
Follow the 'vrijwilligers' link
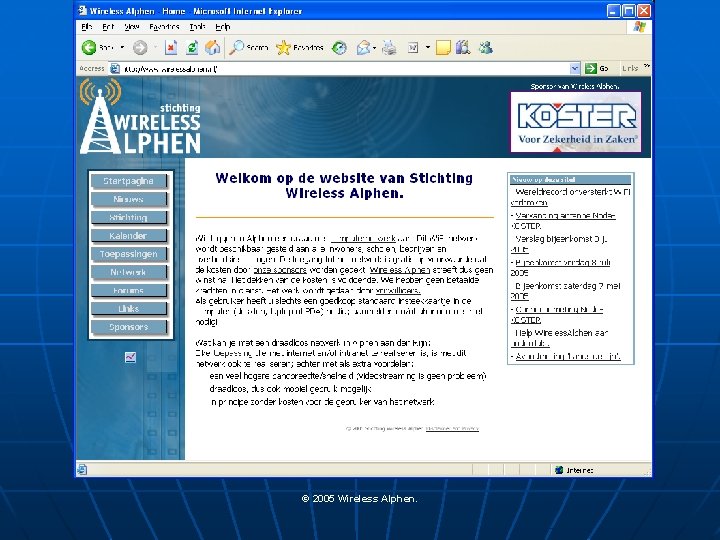(398, 291)
